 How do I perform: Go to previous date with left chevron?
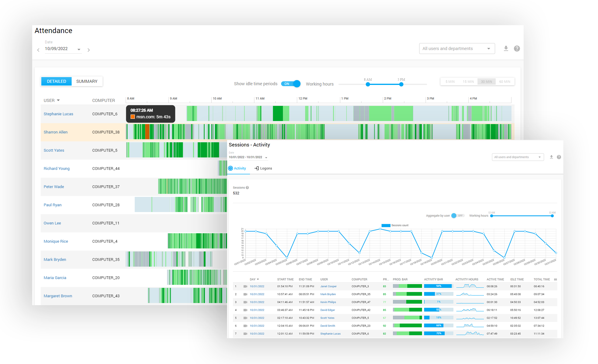click(38, 50)
